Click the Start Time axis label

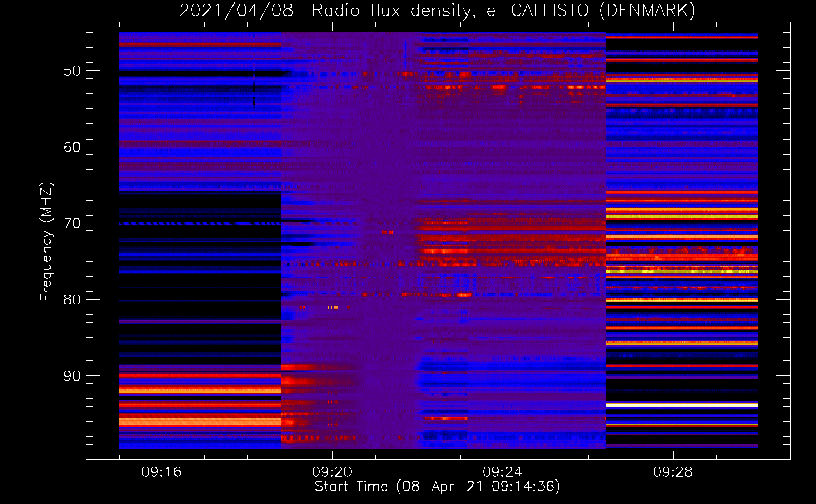(437, 486)
